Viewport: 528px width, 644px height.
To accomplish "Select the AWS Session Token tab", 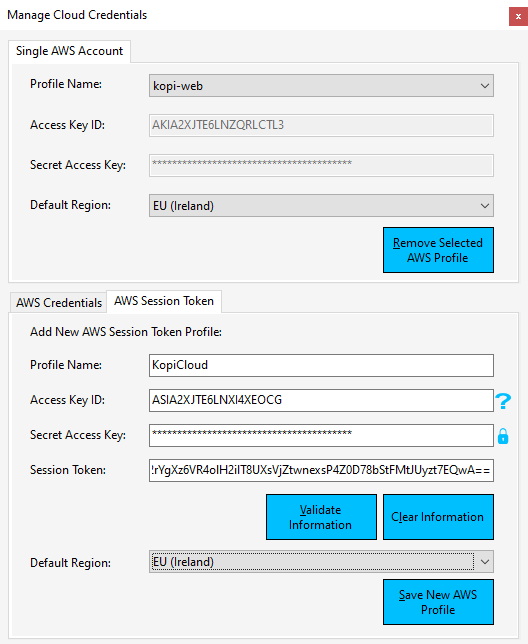I will pos(164,301).
